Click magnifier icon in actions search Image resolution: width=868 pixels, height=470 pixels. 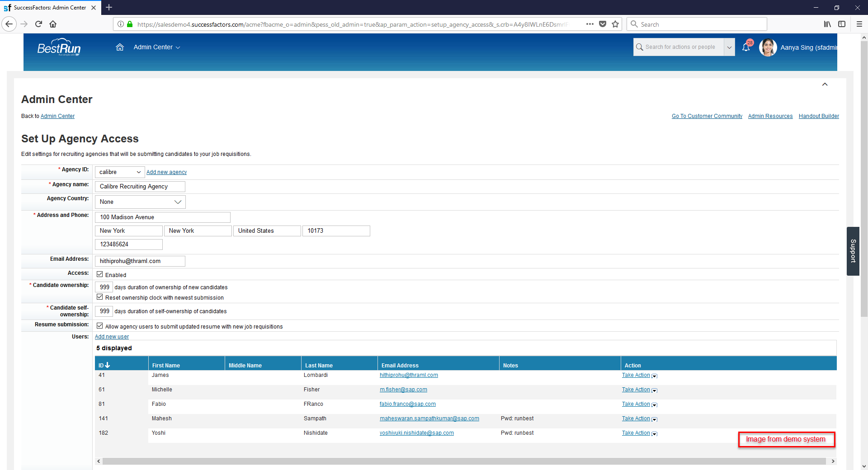coord(639,47)
